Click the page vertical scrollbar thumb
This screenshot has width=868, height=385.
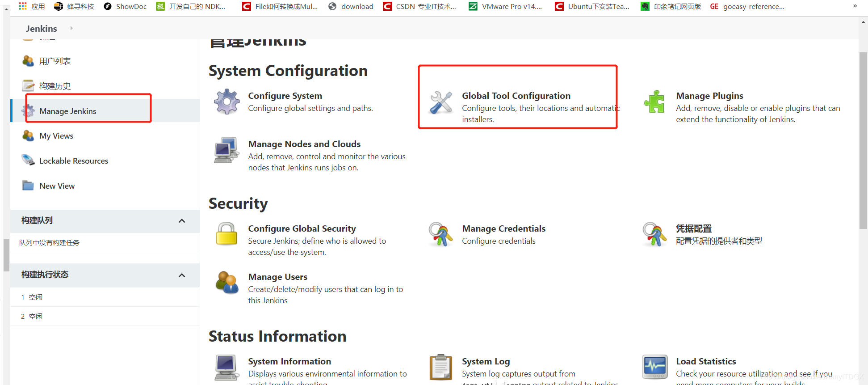[x=863, y=141]
